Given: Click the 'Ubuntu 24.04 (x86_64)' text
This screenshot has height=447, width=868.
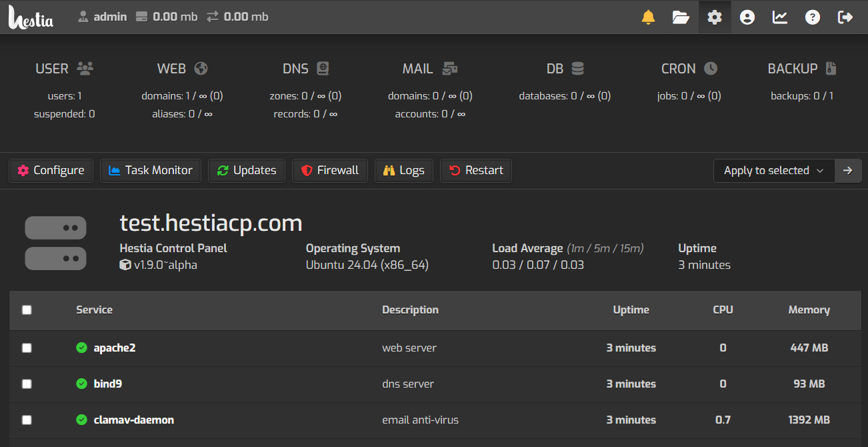Looking at the screenshot, I should click(367, 265).
